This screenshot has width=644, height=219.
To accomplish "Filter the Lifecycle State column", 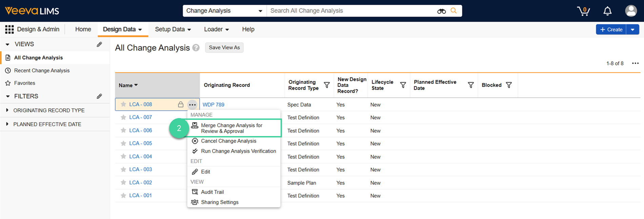I will click(x=403, y=85).
